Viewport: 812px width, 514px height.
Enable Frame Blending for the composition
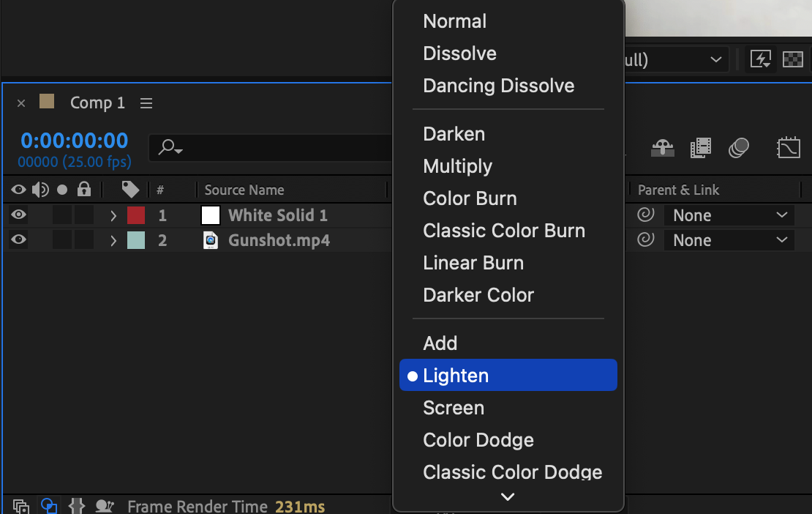[x=701, y=148]
